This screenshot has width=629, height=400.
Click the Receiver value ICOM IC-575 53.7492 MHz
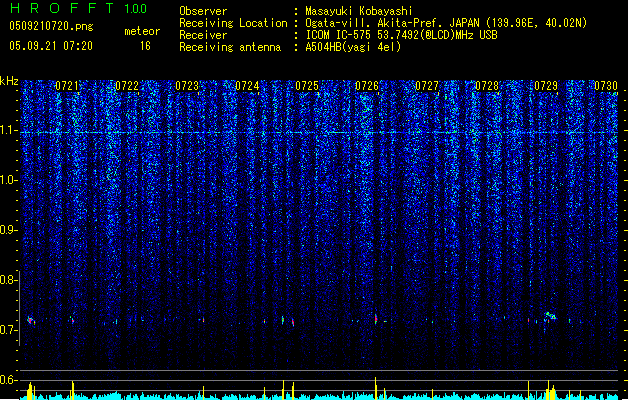[401, 35]
